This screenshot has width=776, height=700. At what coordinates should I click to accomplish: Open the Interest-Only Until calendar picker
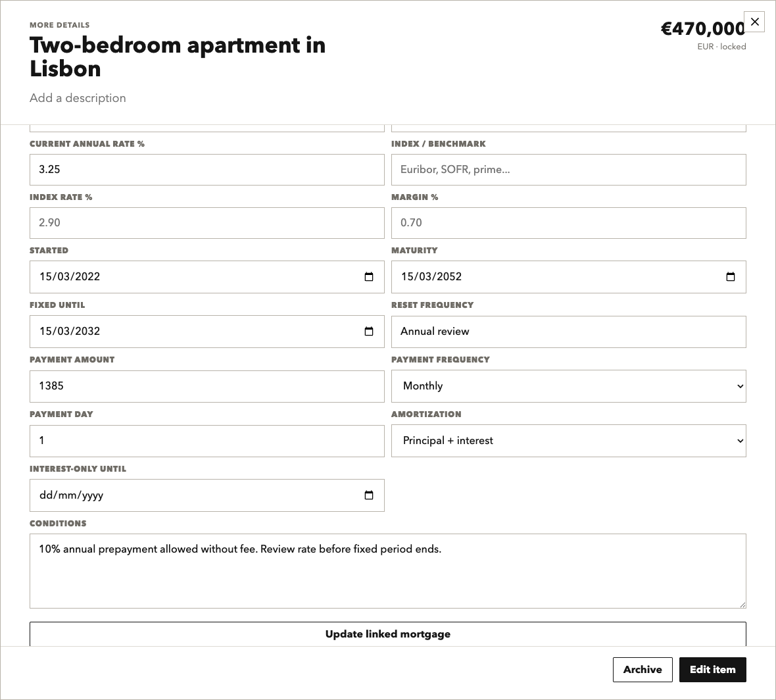click(369, 495)
